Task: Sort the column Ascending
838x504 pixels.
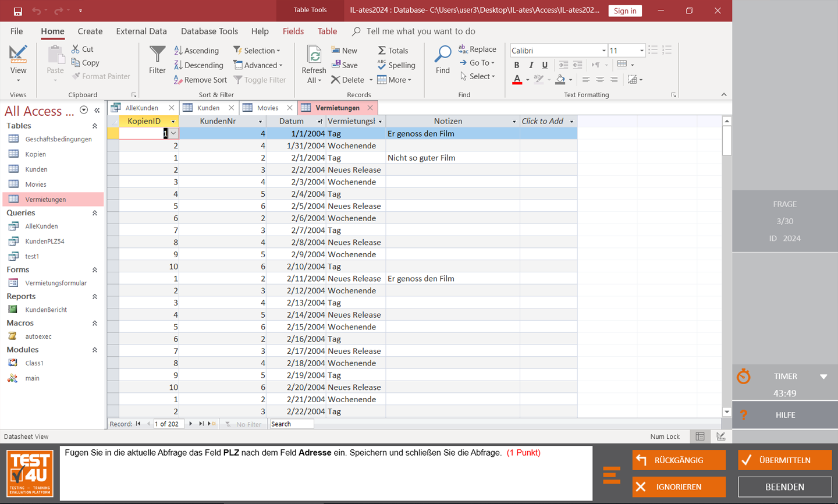Action: [196, 51]
